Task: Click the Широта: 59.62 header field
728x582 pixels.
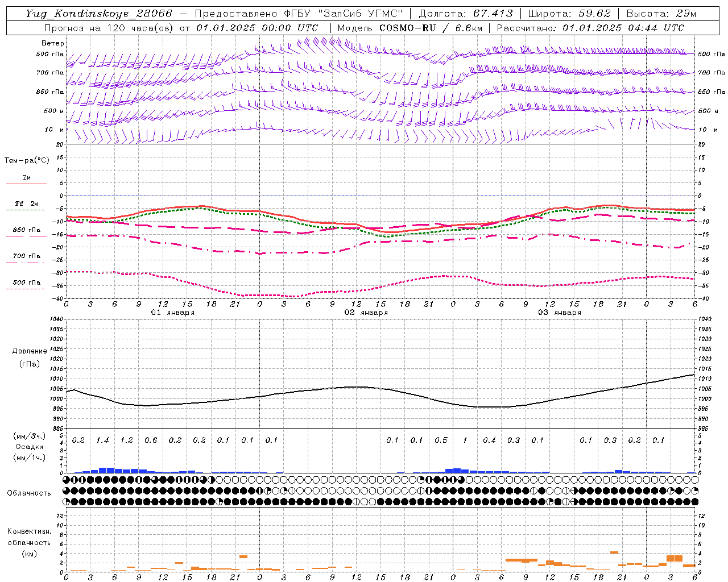Action: tap(569, 14)
